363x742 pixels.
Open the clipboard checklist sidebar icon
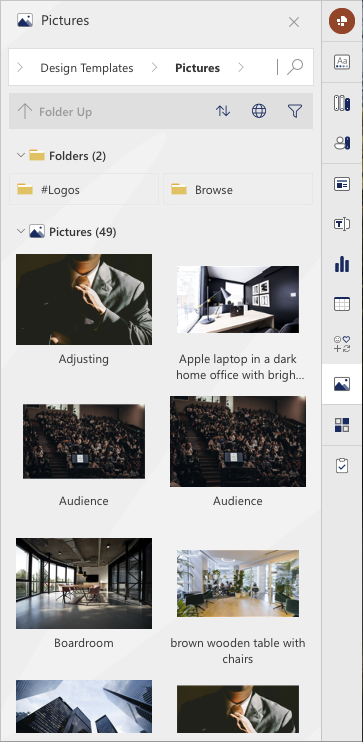pos(342,466)
